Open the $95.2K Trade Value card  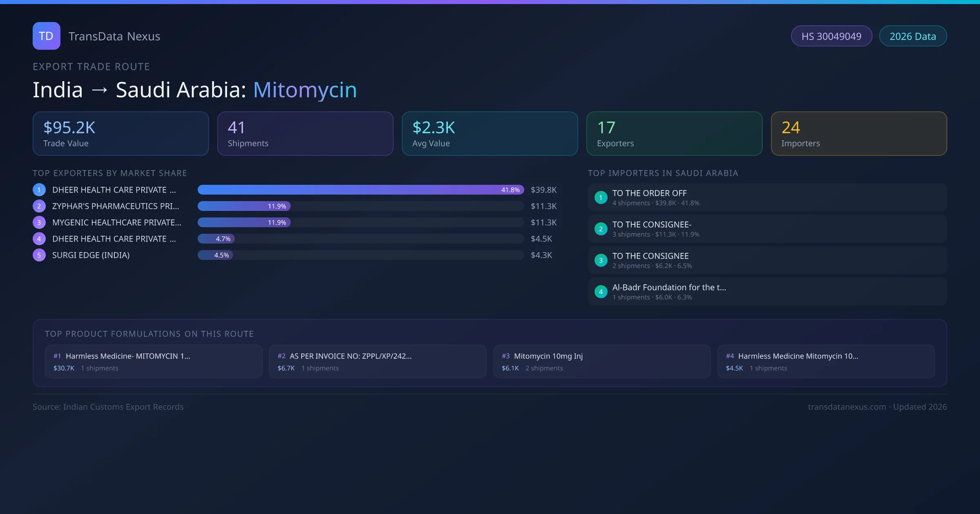pos(120,134)
